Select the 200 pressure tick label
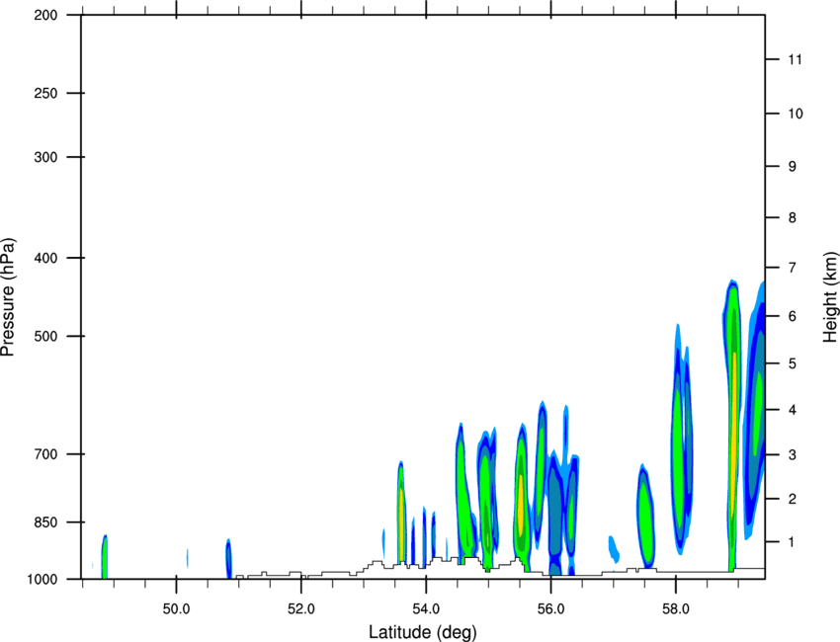This screenshot has width=840, height=642. click(x=45, y=15)
